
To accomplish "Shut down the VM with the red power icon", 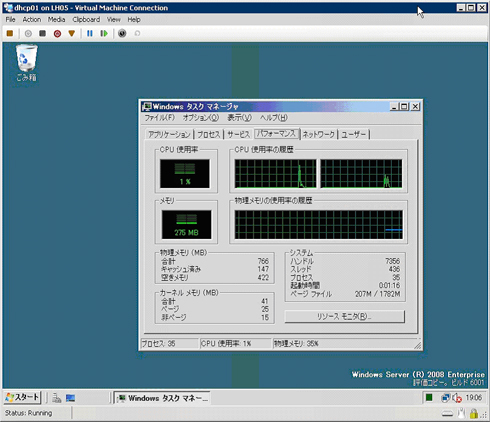I will tap(57, 33).
